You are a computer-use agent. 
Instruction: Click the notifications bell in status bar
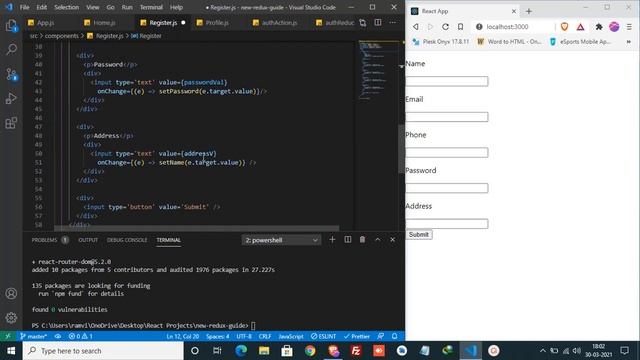(395, 336)
